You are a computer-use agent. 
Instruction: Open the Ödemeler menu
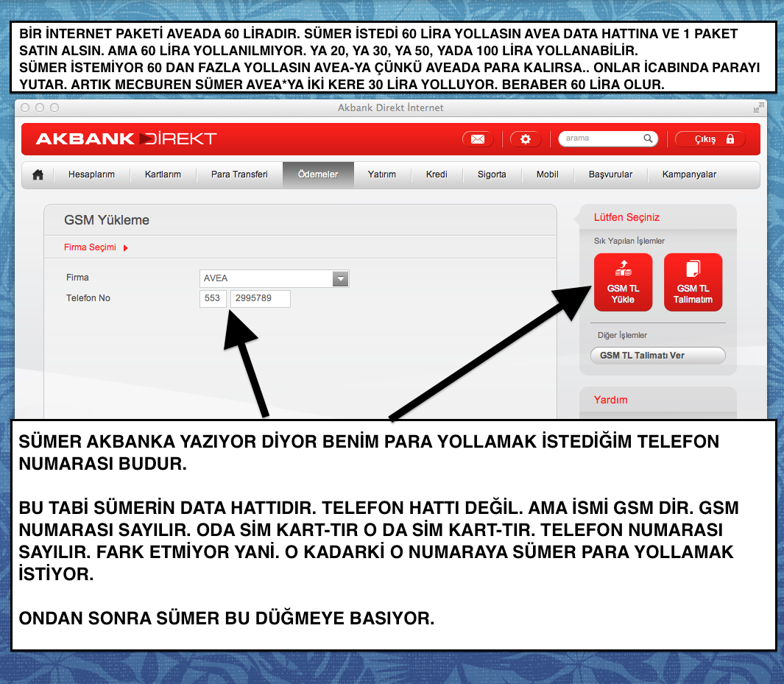point(318,174)
